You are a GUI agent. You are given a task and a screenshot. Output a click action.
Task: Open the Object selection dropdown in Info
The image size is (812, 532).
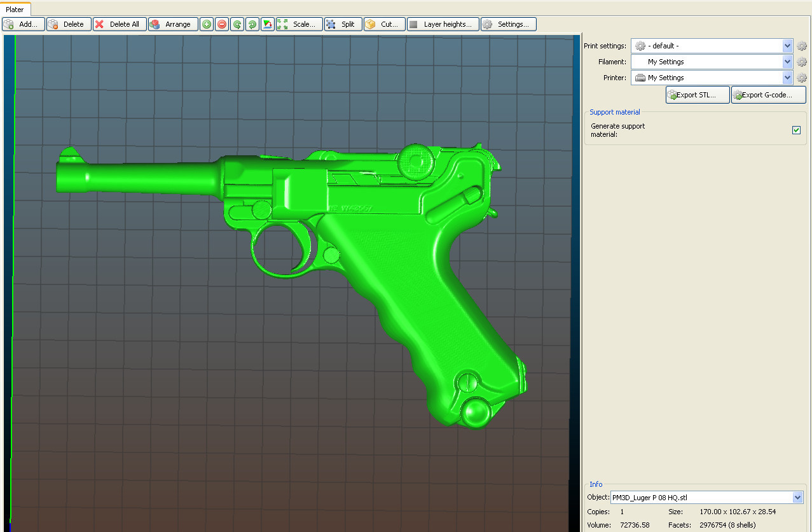706,498
